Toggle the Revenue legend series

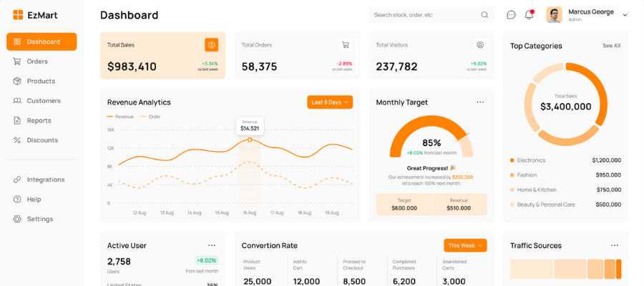click(x=120, y=117)
